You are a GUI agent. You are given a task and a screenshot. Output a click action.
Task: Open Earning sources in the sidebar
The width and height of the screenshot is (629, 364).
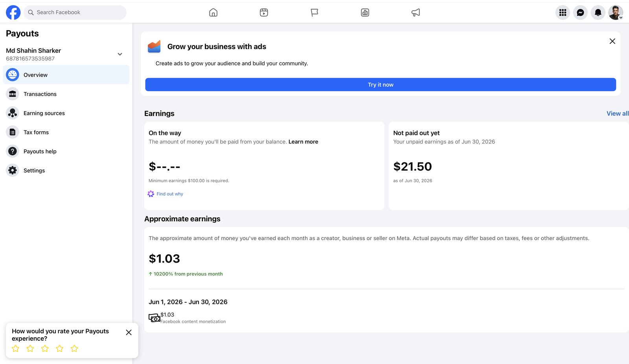(66, 113)
